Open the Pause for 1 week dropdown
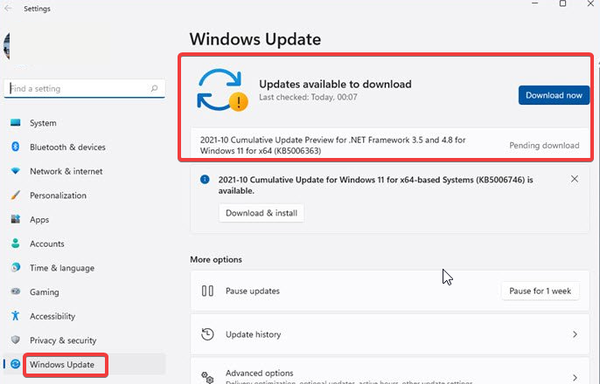This screenshot has width=600, height=384. [540, 291]
